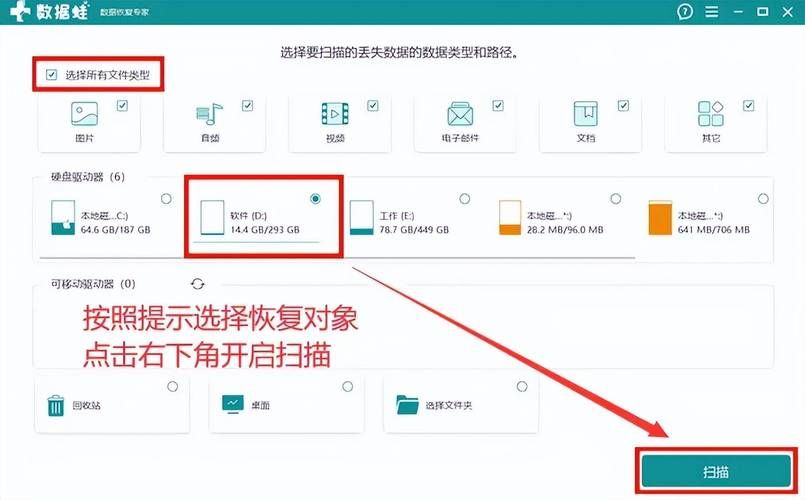
Task: Click the Recycle Bin (回收站) trash icon
Action: click(x=56, y=405)
